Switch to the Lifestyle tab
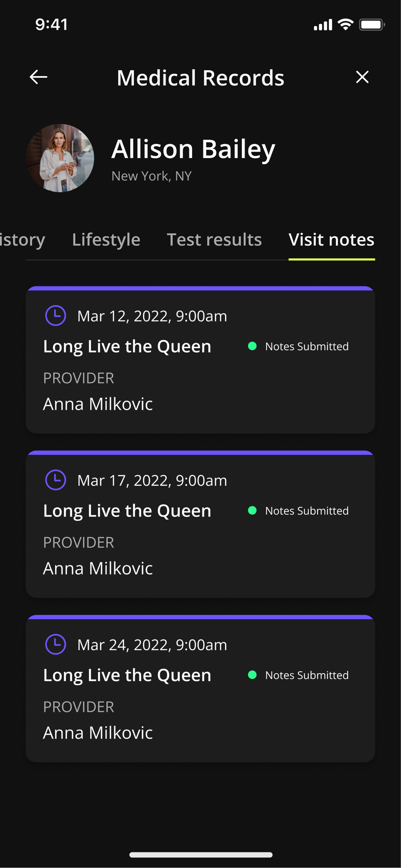This screenshot has width=401, height=868. tap(106, 240)
